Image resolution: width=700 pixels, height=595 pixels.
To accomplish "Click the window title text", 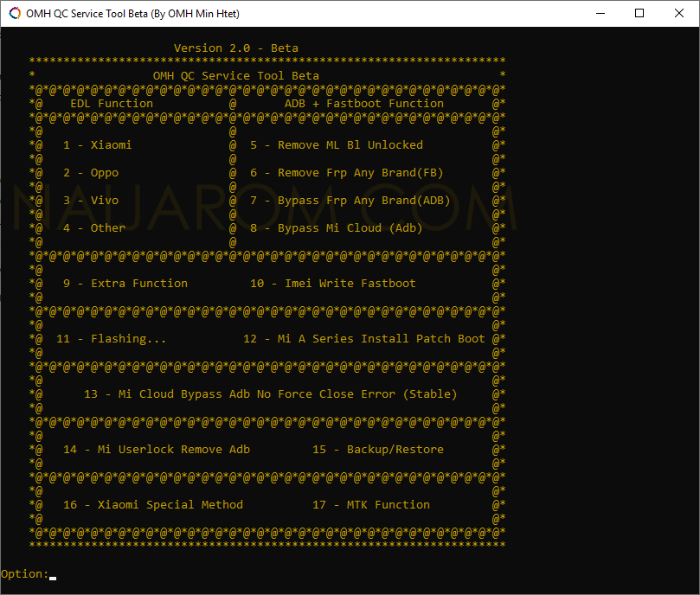I will click(x=132, y=14).
